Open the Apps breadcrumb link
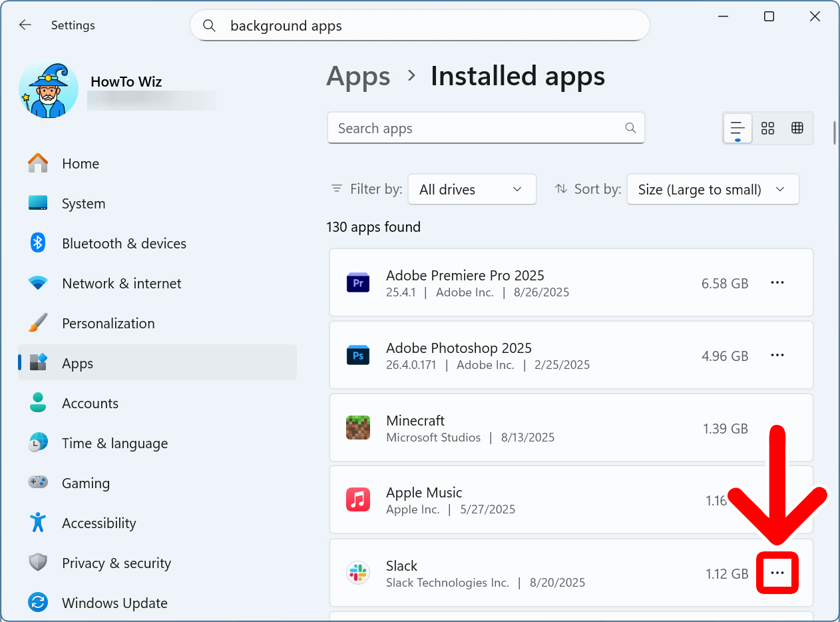 coord(358,76)
